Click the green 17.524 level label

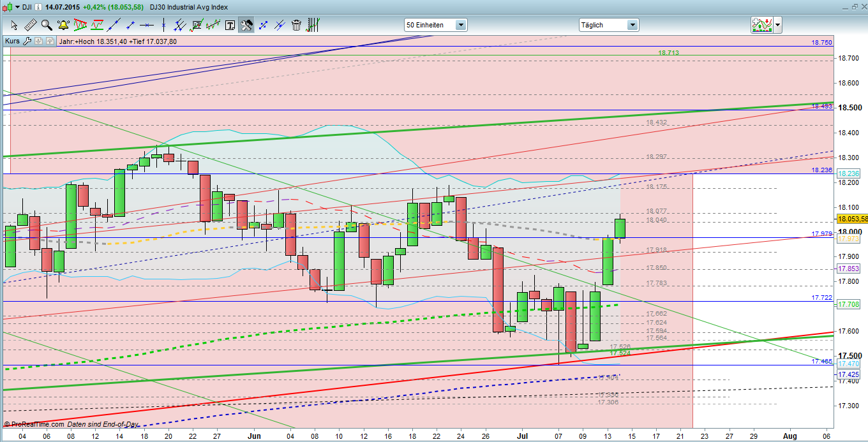pos(620,353)
